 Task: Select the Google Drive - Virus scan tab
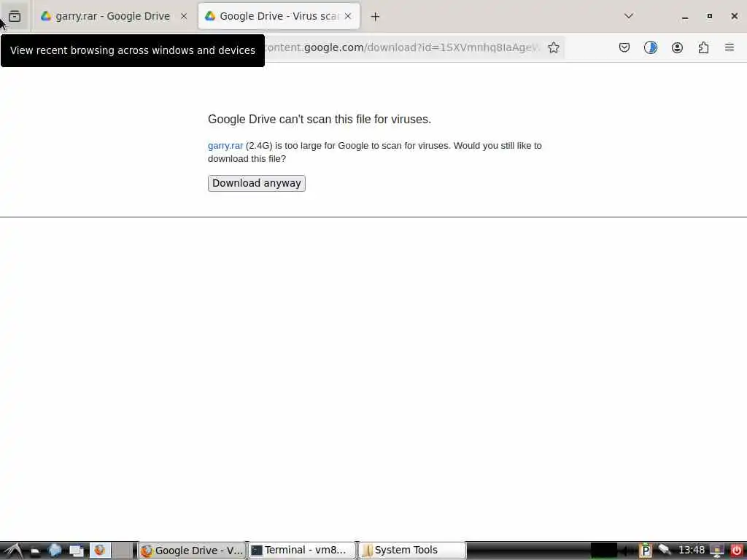[x=279, y=16]
